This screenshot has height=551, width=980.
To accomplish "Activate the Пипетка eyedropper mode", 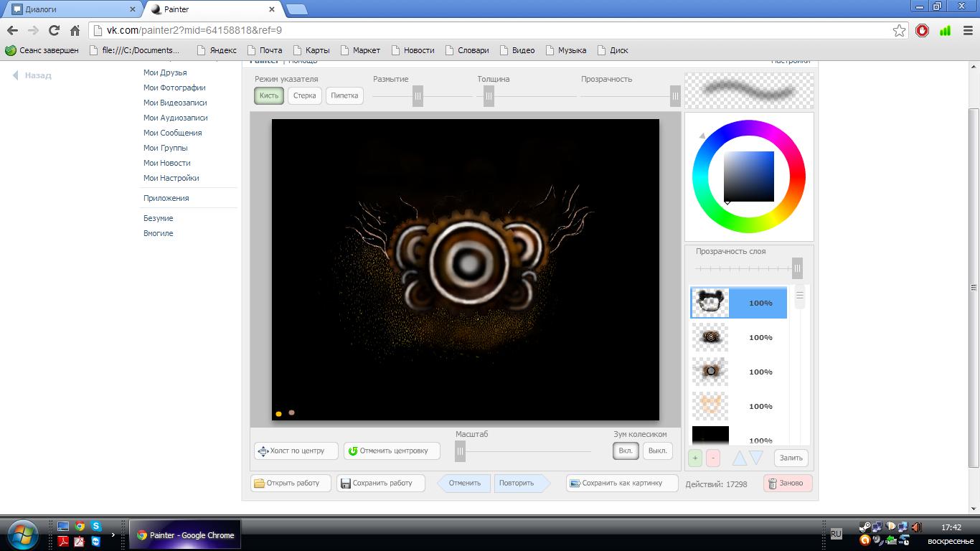I will 344,95.
